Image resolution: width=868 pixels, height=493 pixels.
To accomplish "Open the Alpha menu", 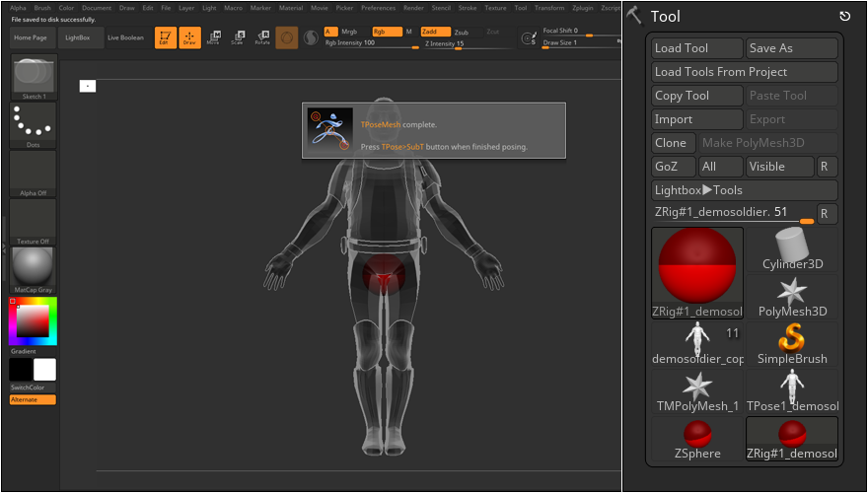I will pos(18,8).
